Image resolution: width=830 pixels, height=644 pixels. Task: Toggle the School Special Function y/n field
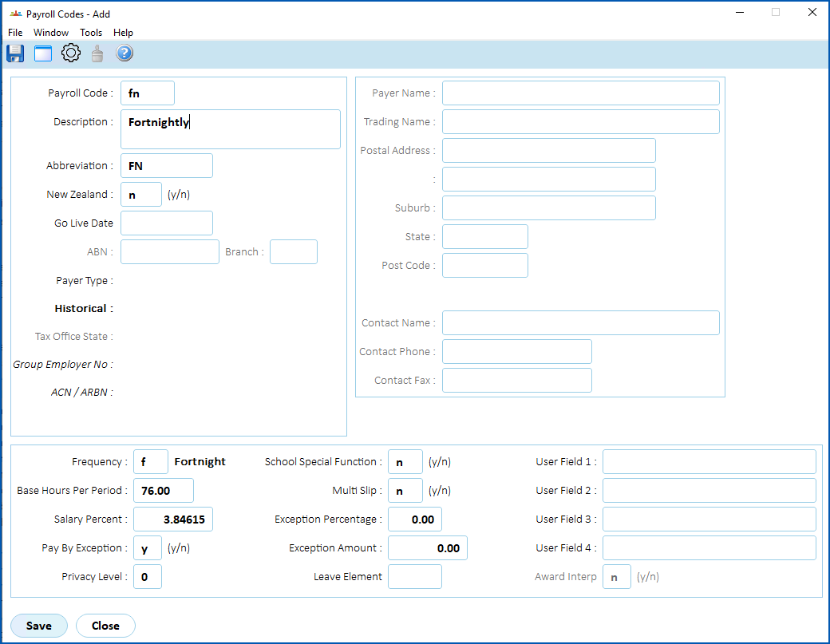[x=405, y=462]
